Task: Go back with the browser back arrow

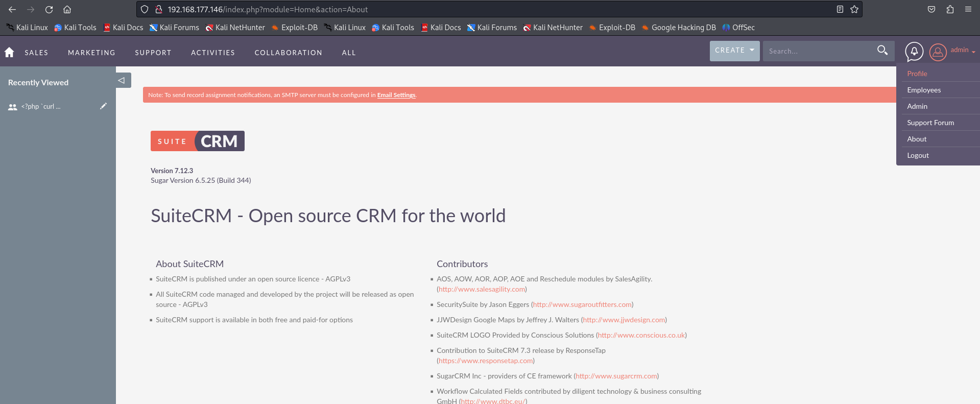Action: 12,9
